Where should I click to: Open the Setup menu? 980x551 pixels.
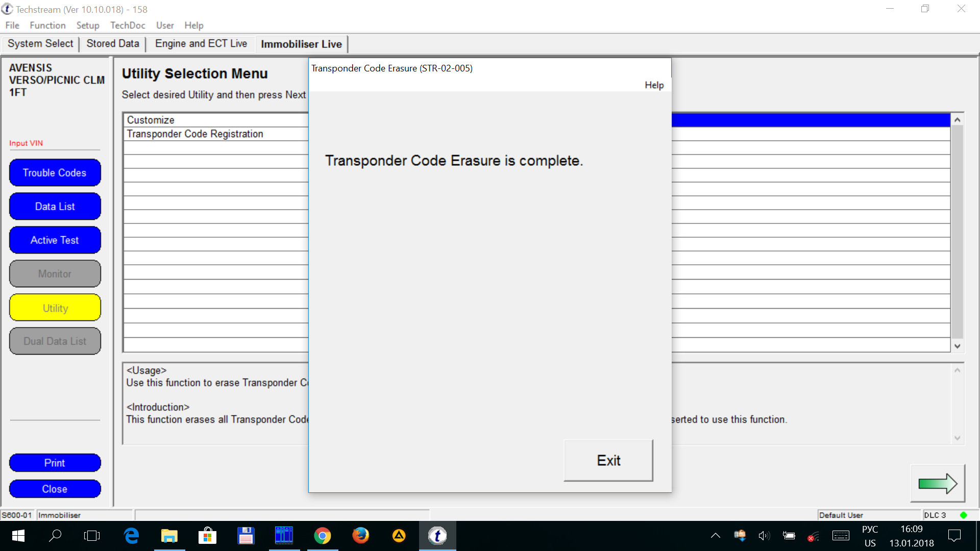point(86,25)
